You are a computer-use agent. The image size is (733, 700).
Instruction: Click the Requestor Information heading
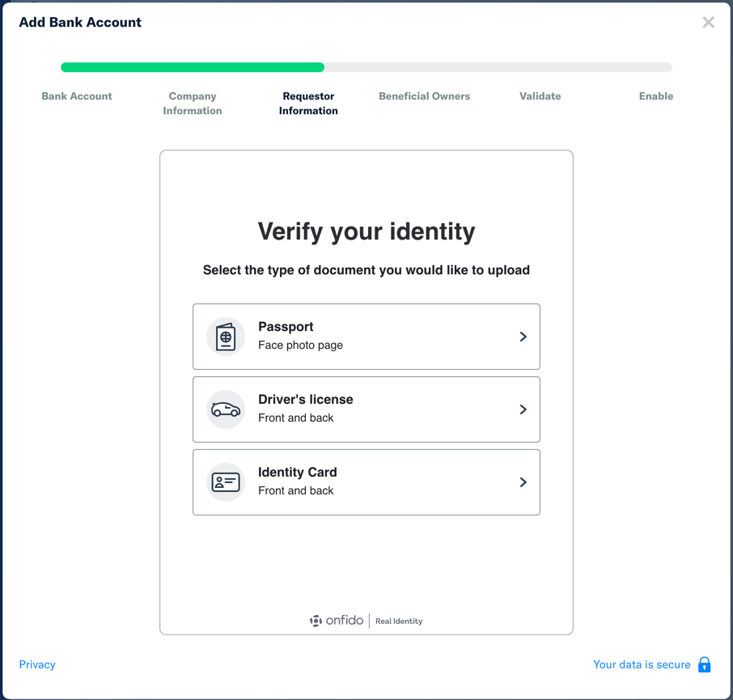coord(308,103)
